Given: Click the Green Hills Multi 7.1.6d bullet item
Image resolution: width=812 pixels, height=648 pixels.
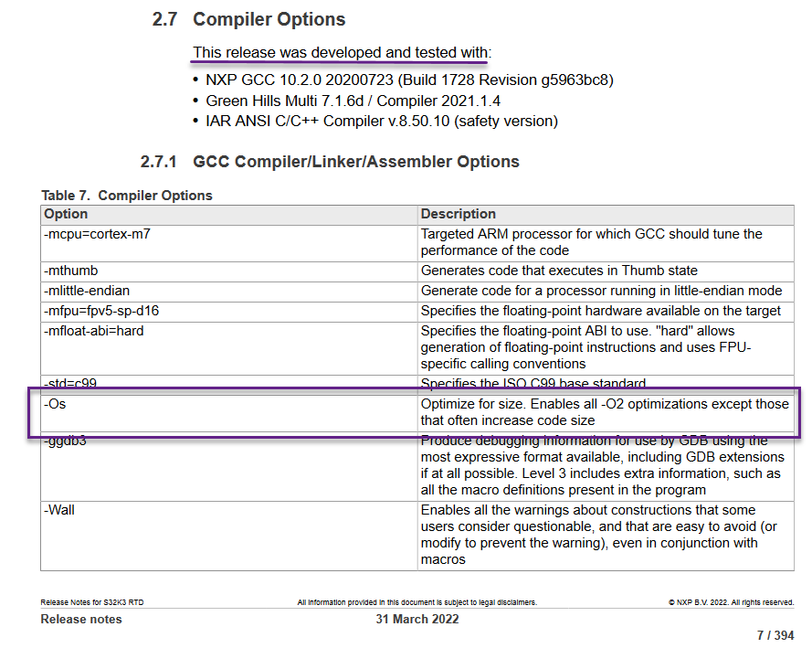Looking at the screenshot, I should [353, 101].
